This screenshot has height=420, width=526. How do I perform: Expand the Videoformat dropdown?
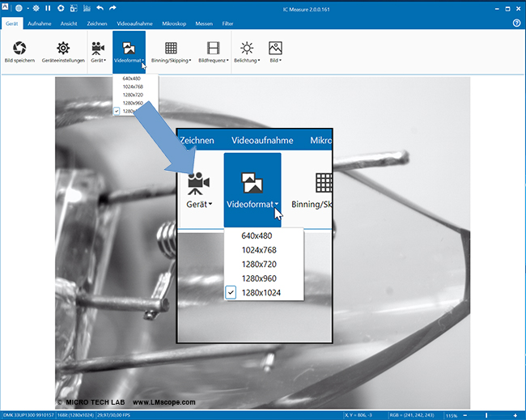click(x=129, y=60)
